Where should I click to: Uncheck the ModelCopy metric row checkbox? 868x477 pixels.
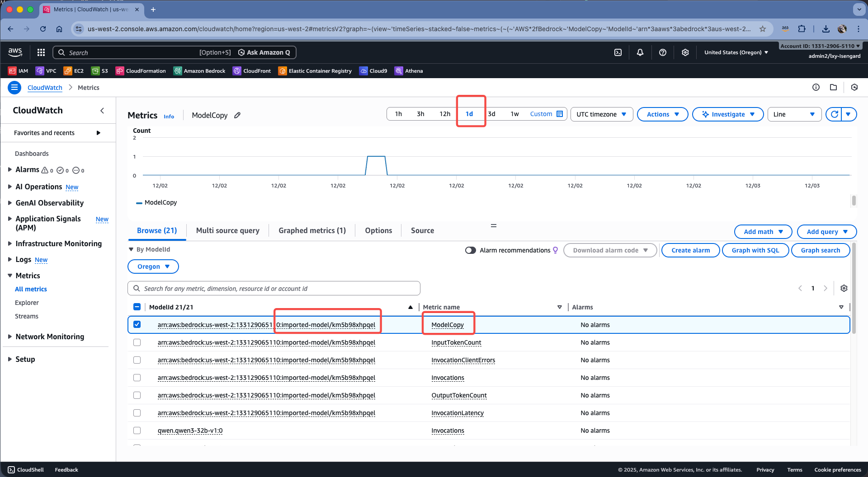click(x=137, y=324)
